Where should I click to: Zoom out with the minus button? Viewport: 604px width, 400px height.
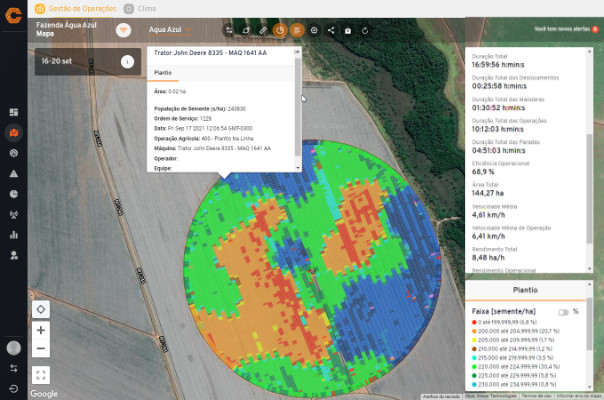pyautogui.click(x=41, y=348)
